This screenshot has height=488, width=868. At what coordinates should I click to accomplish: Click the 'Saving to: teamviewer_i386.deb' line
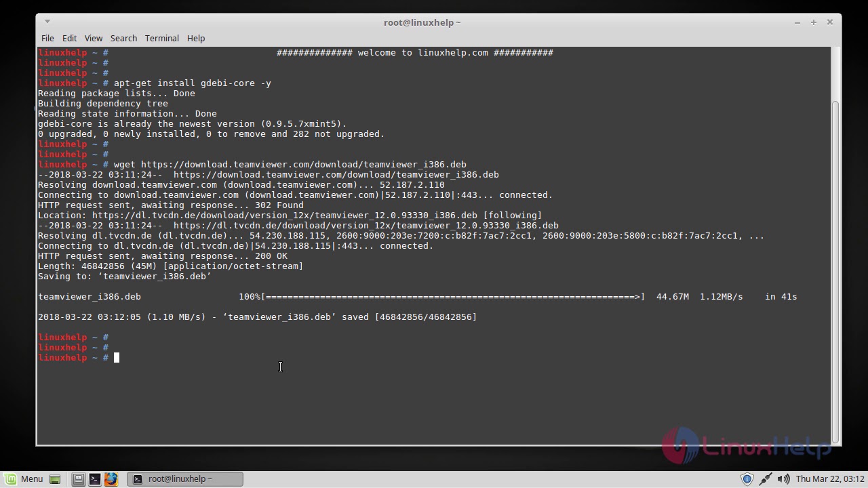pos(125,277)
